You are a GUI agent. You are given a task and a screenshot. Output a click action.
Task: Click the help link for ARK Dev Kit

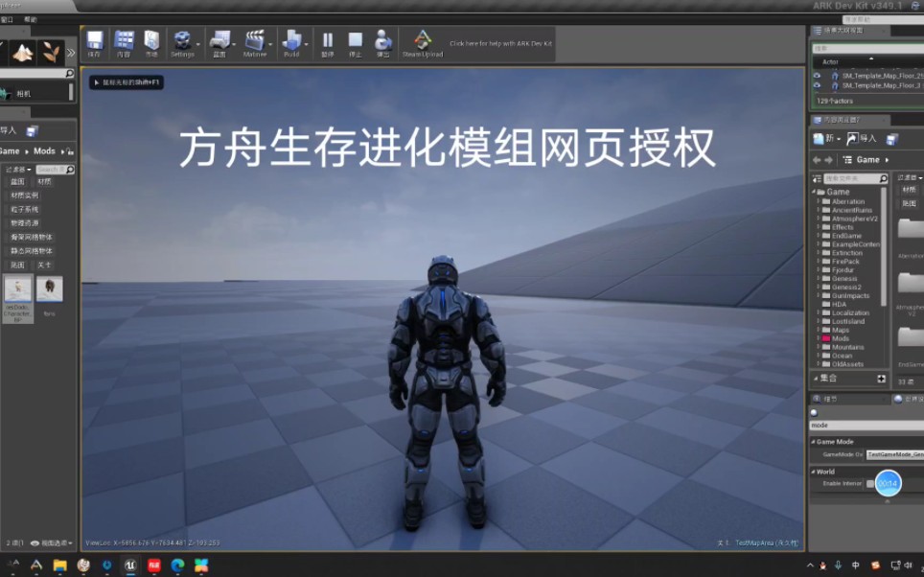point(501,44)
